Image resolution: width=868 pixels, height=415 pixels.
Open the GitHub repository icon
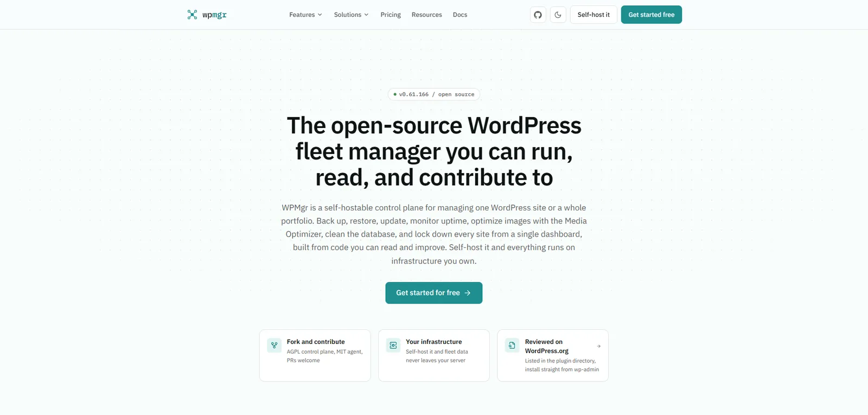(538, 15)
